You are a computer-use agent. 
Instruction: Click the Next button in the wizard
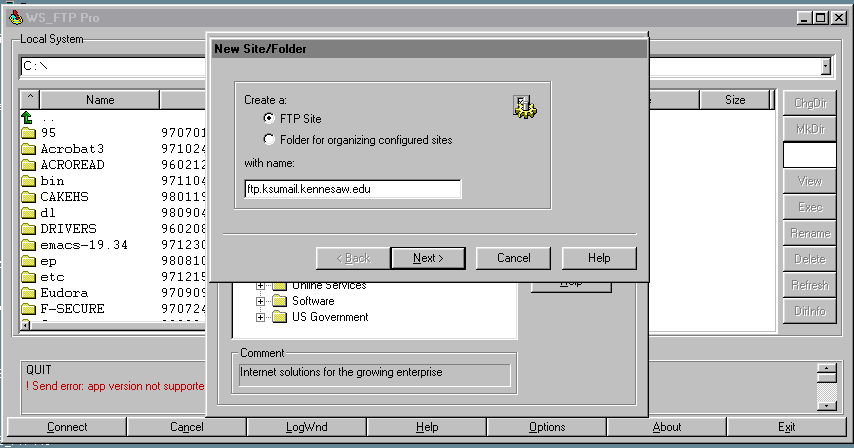428,258
